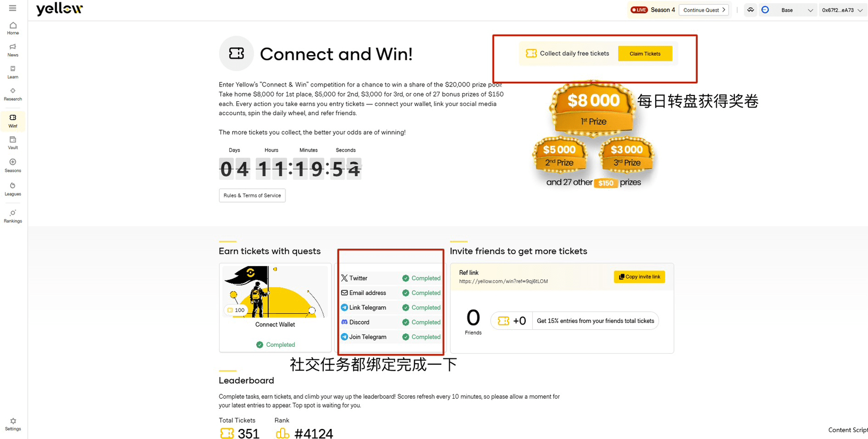Click the Claim Tickets button

pyautogui.click(x=645, y=54)
